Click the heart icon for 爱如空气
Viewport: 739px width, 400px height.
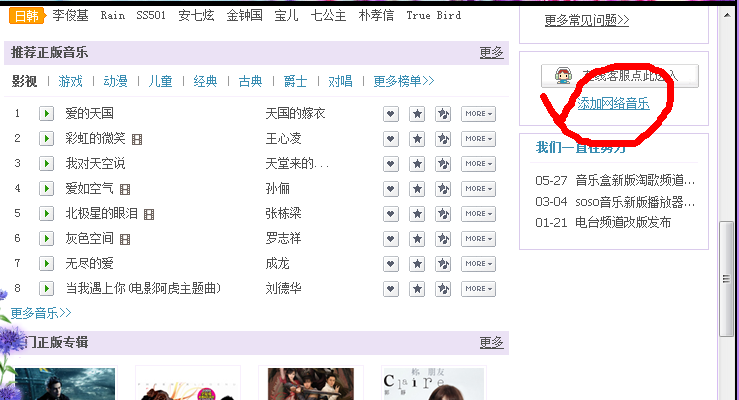point(391,188)
